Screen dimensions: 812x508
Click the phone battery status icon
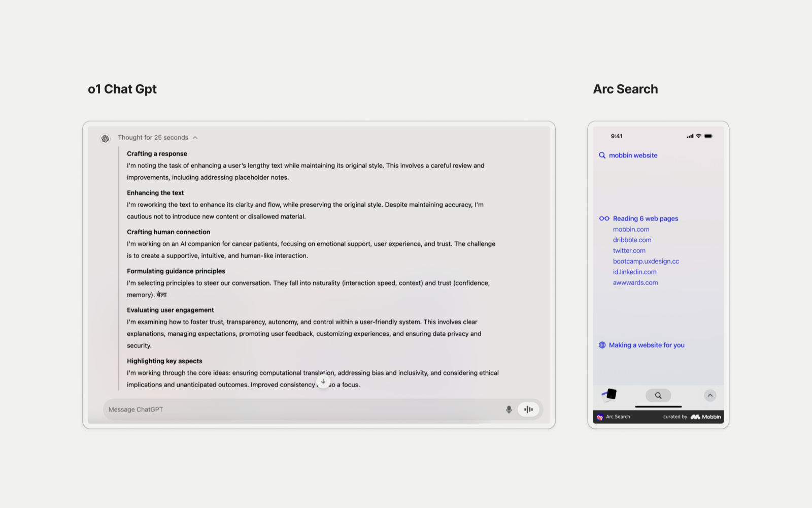pyautogui.click(x=708, y=136)
